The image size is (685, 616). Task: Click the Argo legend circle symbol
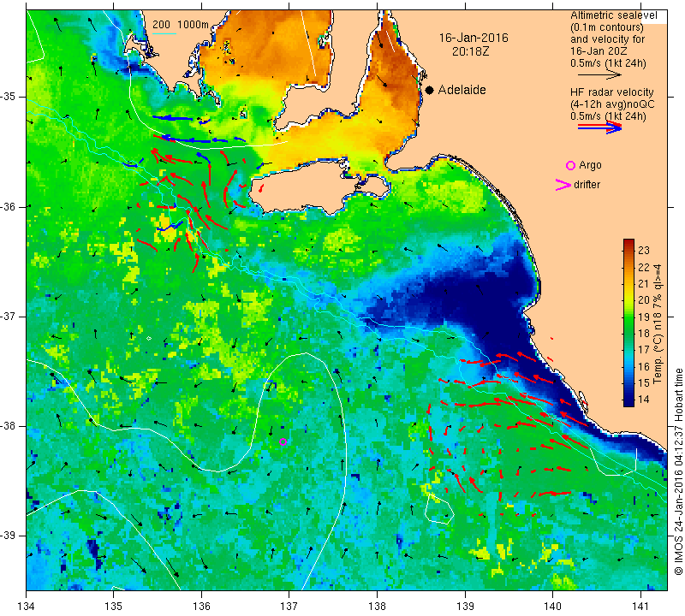(x=570, y=165)
